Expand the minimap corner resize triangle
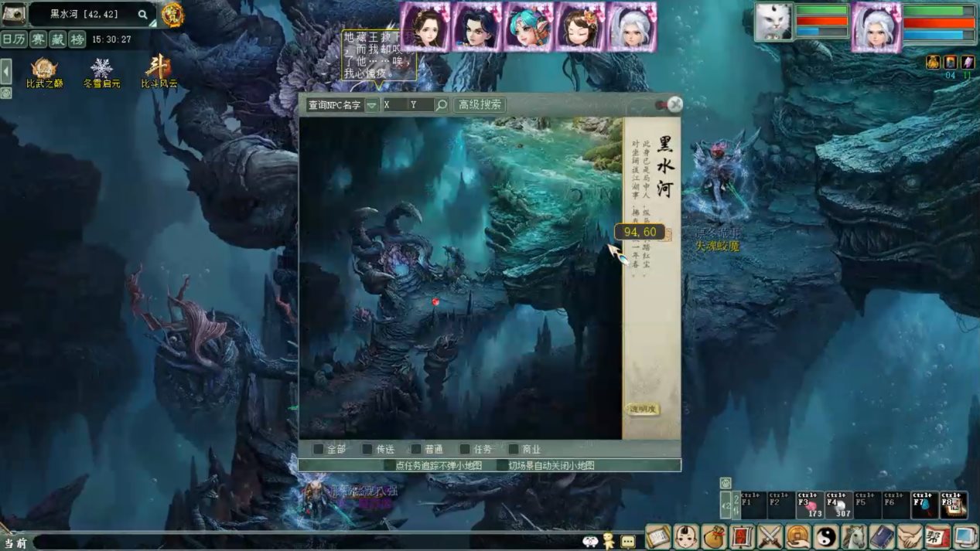Image resolution: width=980 pixels, height=551 pixels. click(152, 24)
